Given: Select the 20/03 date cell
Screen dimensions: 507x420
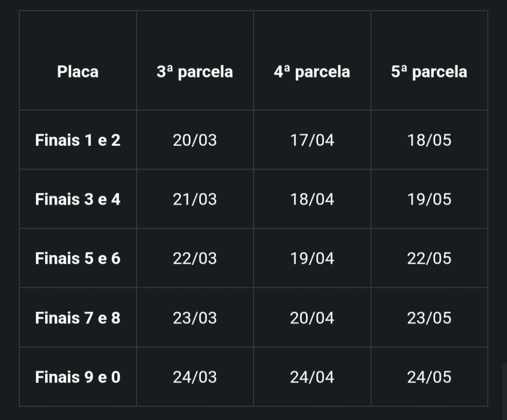Looking at the screenshot, I should [x=195, y=140].
